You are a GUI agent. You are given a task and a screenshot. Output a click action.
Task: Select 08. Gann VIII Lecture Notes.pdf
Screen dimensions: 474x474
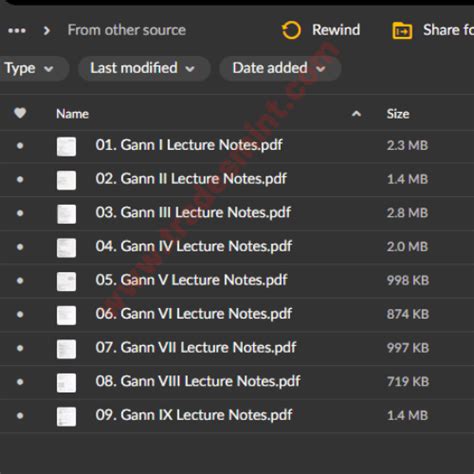(x=198, y=381)
